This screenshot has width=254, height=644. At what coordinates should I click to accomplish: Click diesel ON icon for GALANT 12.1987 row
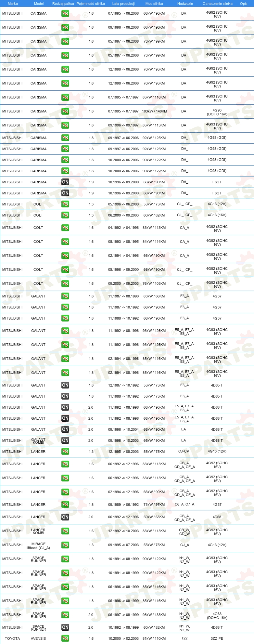point(65,385)
